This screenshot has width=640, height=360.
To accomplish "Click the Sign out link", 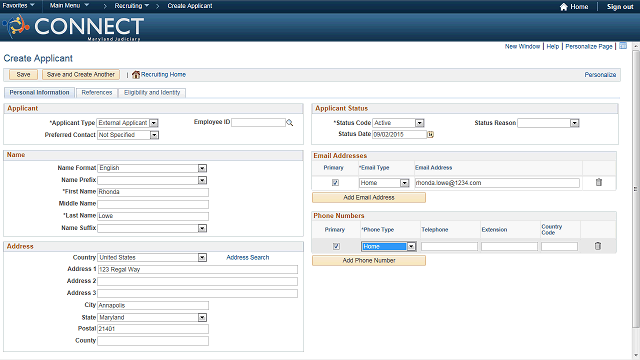I will [x=620, y=7].
